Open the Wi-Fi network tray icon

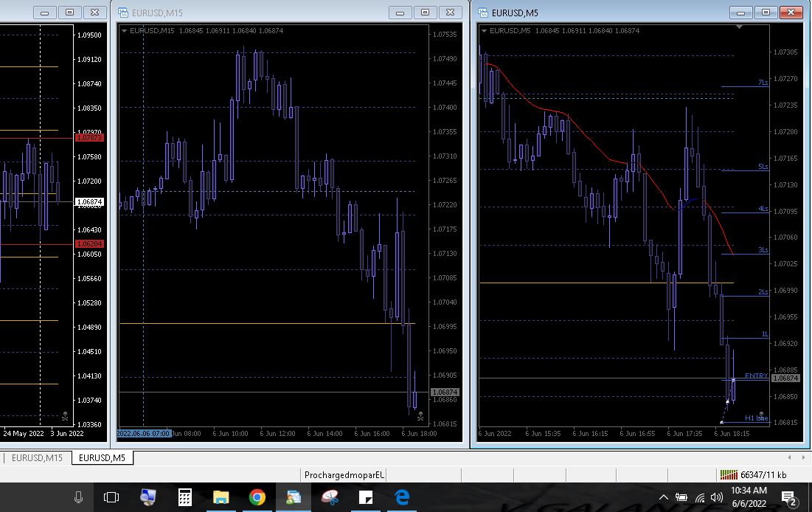700,497
